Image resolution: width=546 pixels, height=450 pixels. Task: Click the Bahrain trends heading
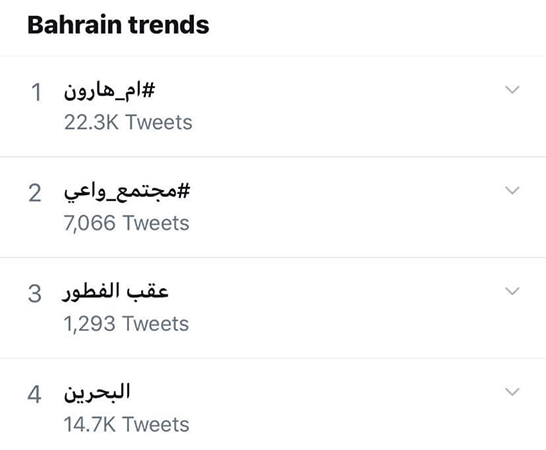coord(118,25)
